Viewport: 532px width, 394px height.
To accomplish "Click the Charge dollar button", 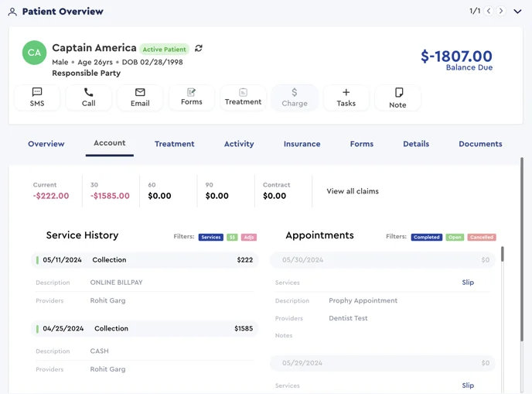I will [x=295, y=98].
